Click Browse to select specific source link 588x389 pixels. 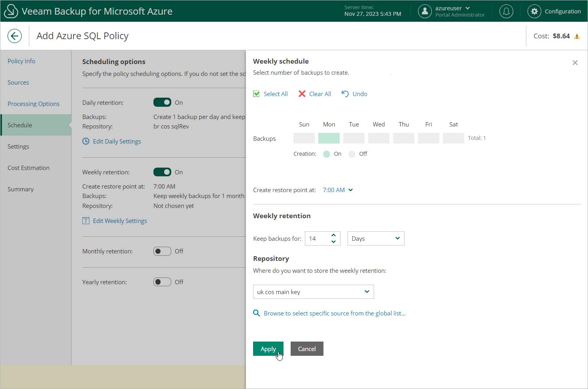[x=335, y=313]
